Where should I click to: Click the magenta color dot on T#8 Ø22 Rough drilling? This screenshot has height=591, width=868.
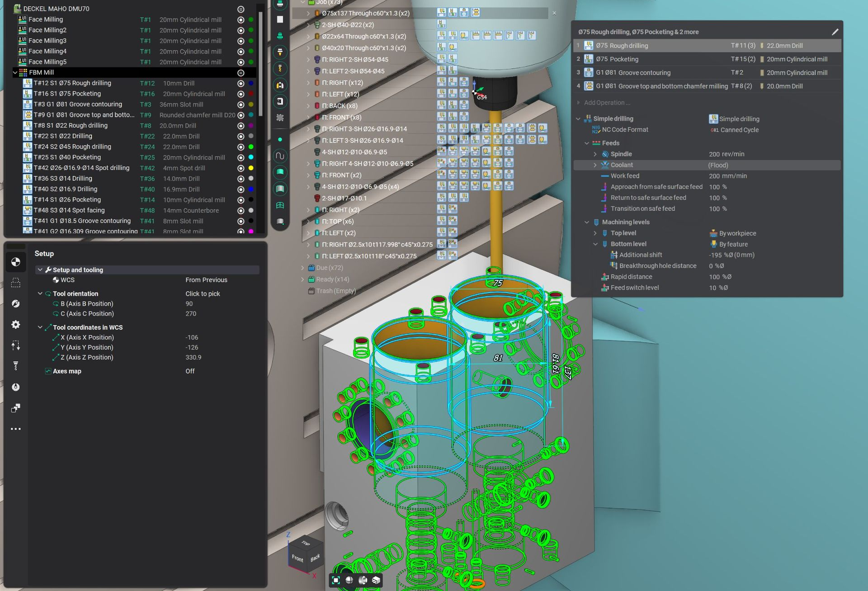pyautogui.click(x=251, y=126)
